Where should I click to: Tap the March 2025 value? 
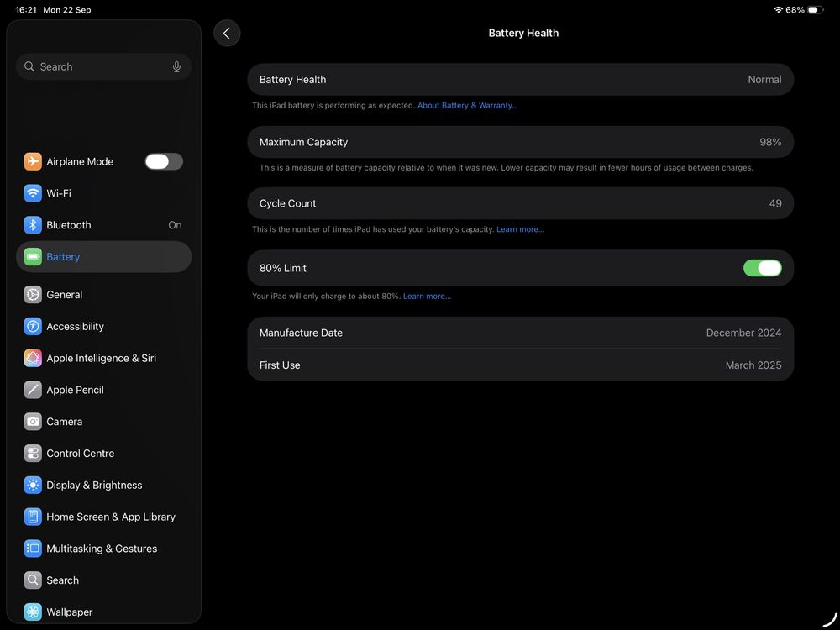[x=753, y=365]
